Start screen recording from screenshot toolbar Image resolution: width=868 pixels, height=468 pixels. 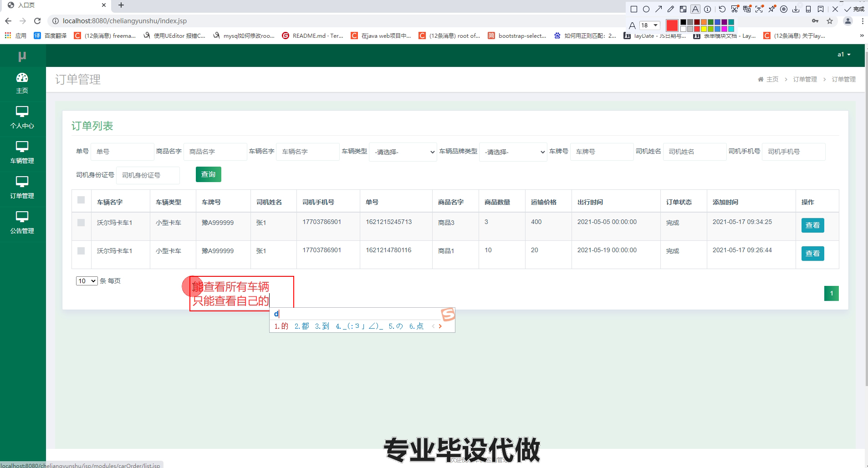784,9
